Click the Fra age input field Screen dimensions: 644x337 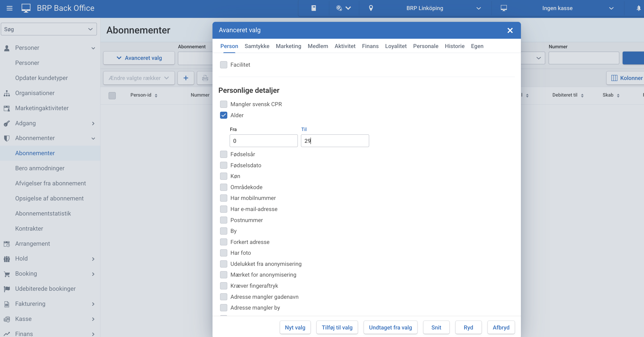pyautogui.click(x=263, y=141)
